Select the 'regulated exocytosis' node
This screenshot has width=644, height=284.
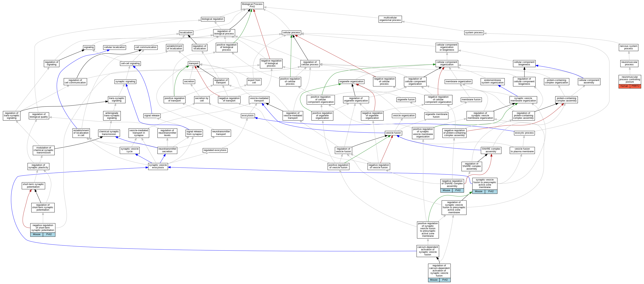[215, 150]
